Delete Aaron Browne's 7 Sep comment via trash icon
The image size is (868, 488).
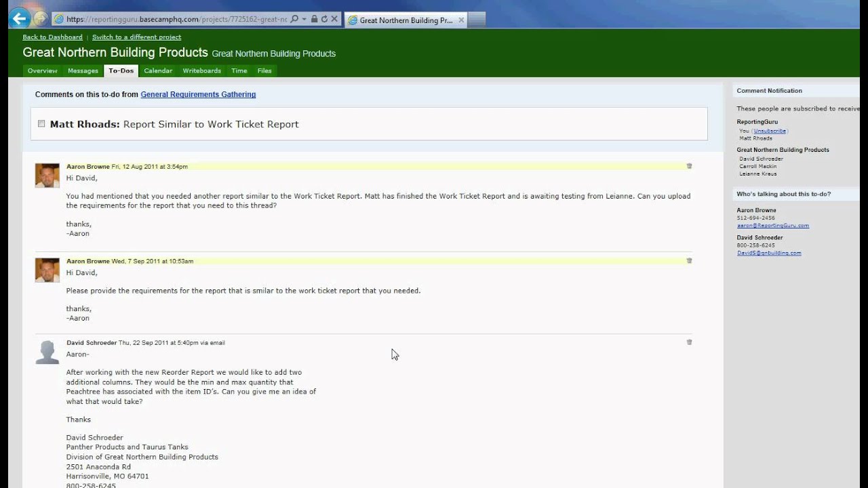point(689,261)
